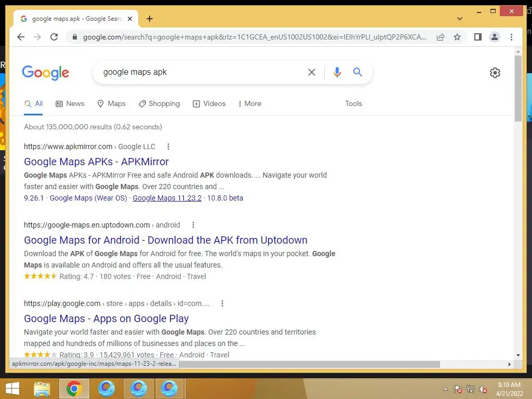
Task: Switch to the Maps tab
Action: coord(111,103)
